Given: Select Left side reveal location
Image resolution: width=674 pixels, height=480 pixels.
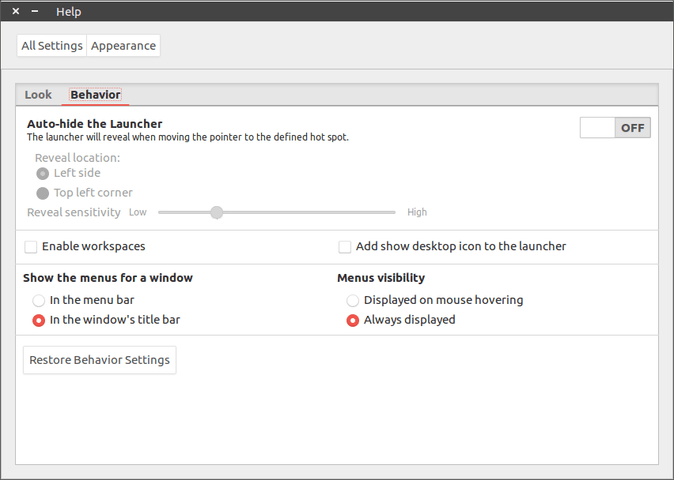Looking at the screenshot, I should [43, 173].
